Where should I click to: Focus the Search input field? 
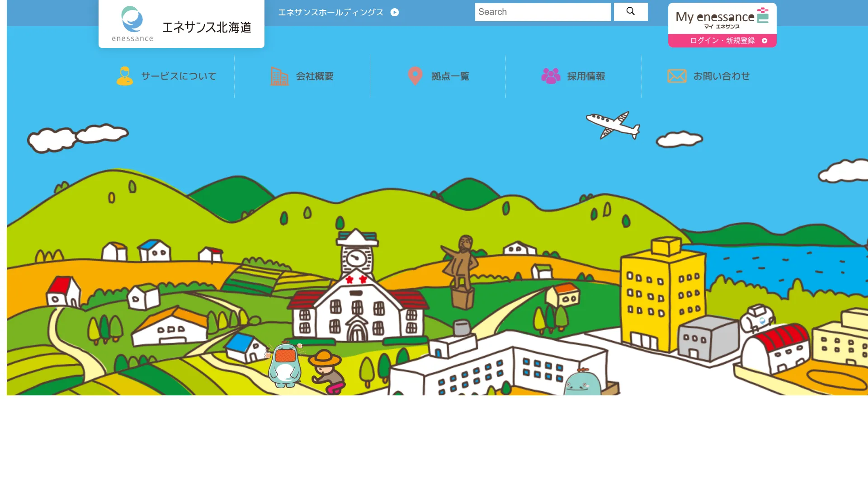pos(542,12)
